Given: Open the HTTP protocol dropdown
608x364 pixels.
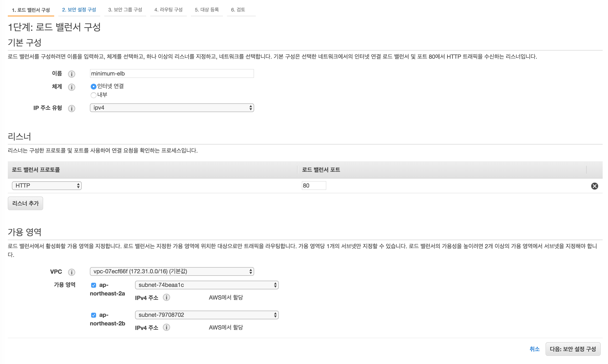Looking at the screenshot, I should [x=47, y=186].
